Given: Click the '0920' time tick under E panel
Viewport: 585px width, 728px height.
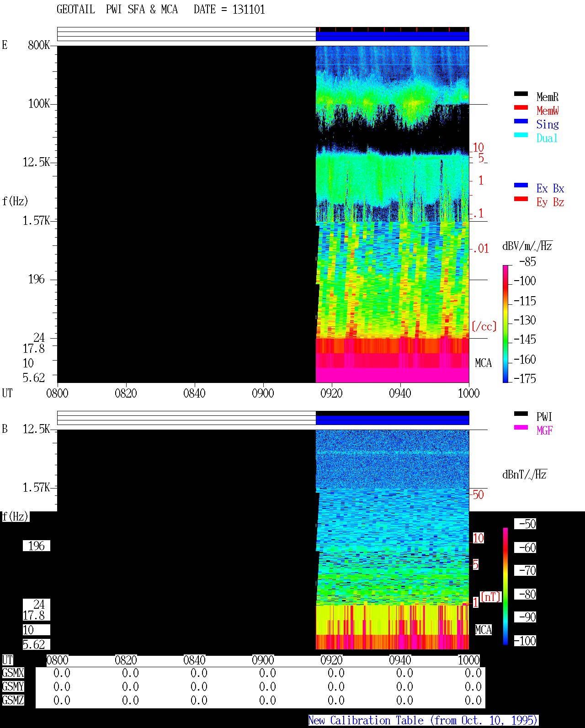Looking at the screenshot, I should coord(331,393).
